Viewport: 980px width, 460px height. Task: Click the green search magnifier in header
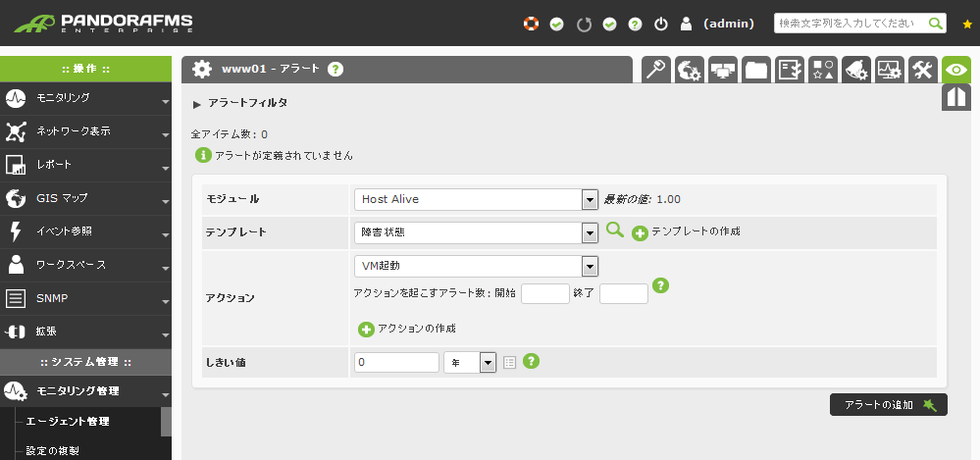click(x=936, y=24)
